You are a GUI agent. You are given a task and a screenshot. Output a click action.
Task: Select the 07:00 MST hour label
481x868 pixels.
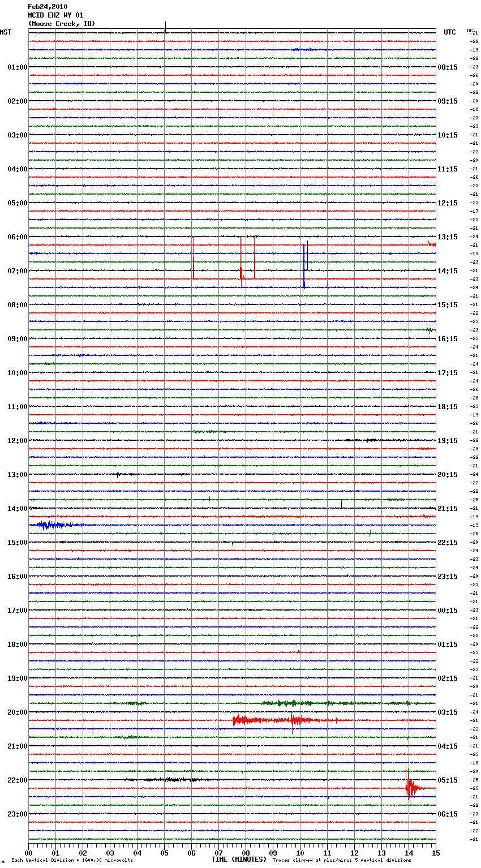click(x=18, y=271)
